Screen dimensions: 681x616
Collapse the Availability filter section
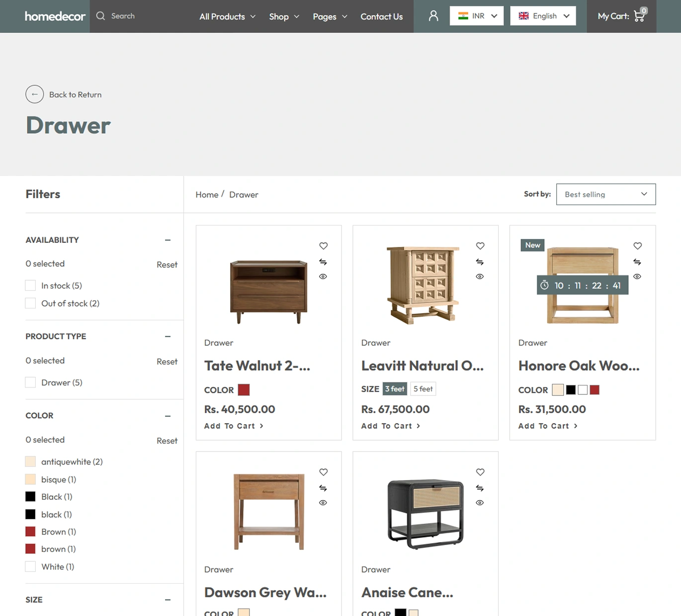(x=168, y=240)
